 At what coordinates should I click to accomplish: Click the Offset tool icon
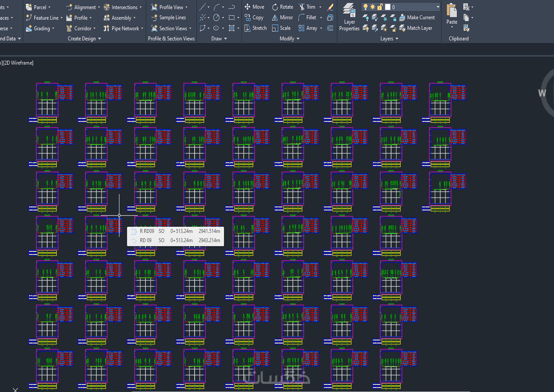click(330, 28)
